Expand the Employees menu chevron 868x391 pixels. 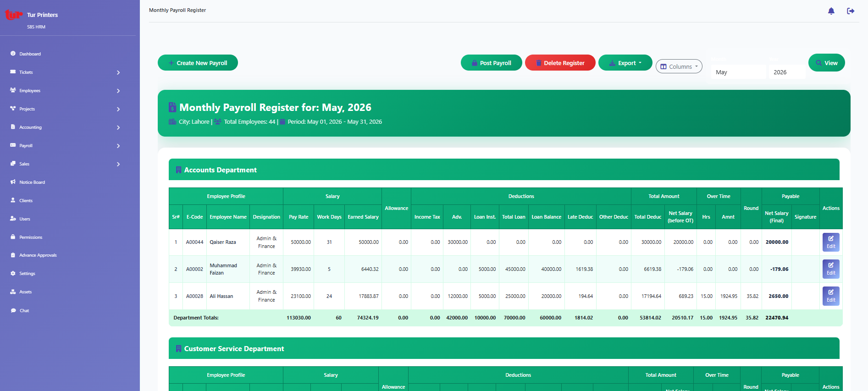point(118,91)
